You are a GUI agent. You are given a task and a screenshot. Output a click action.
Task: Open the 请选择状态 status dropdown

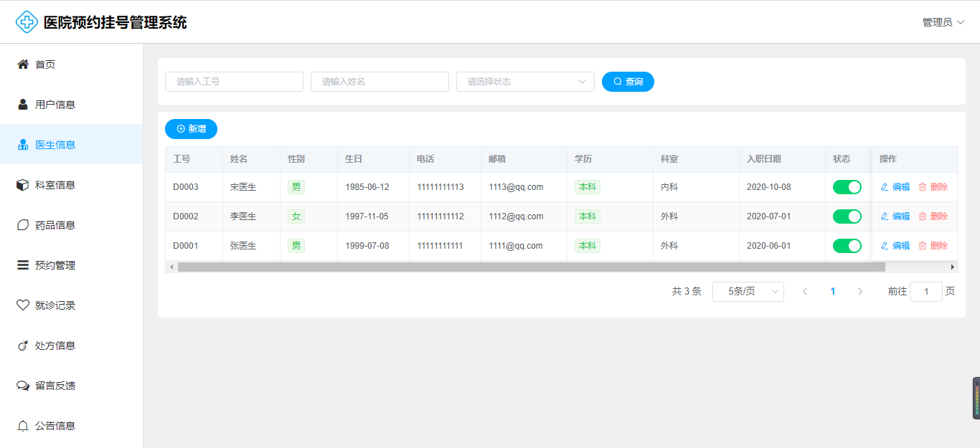[525, 82]
